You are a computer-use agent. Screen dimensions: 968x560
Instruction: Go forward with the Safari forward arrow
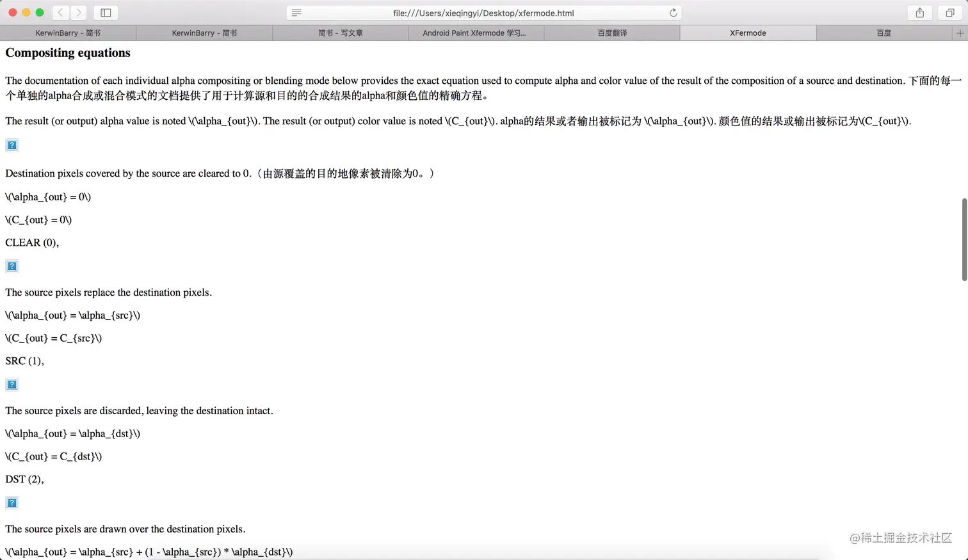point(79,12)
